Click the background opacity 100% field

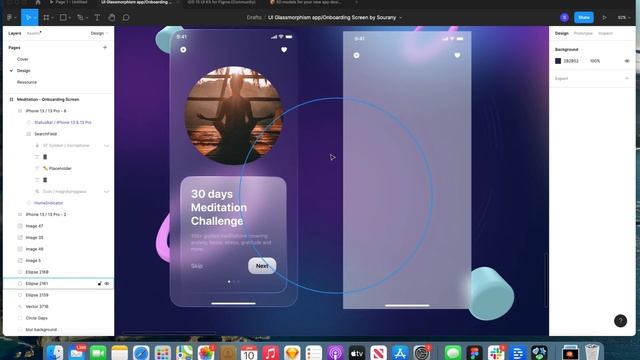point(595,61)
